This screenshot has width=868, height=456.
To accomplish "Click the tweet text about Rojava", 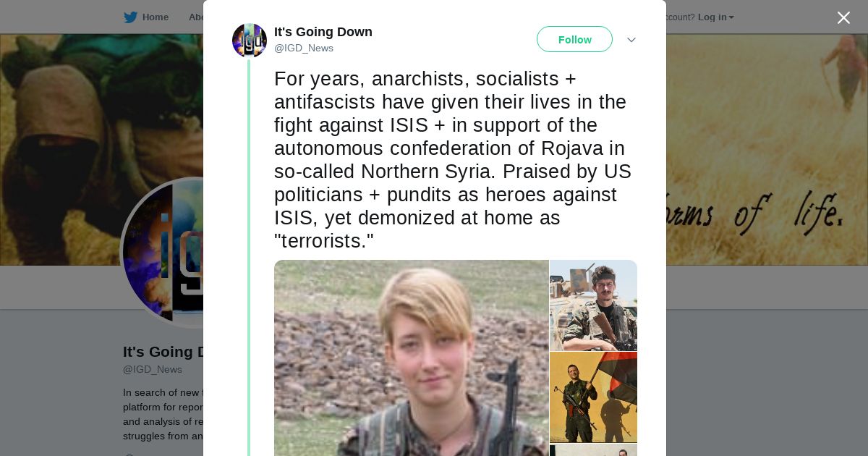I will [x=454, y=159].
